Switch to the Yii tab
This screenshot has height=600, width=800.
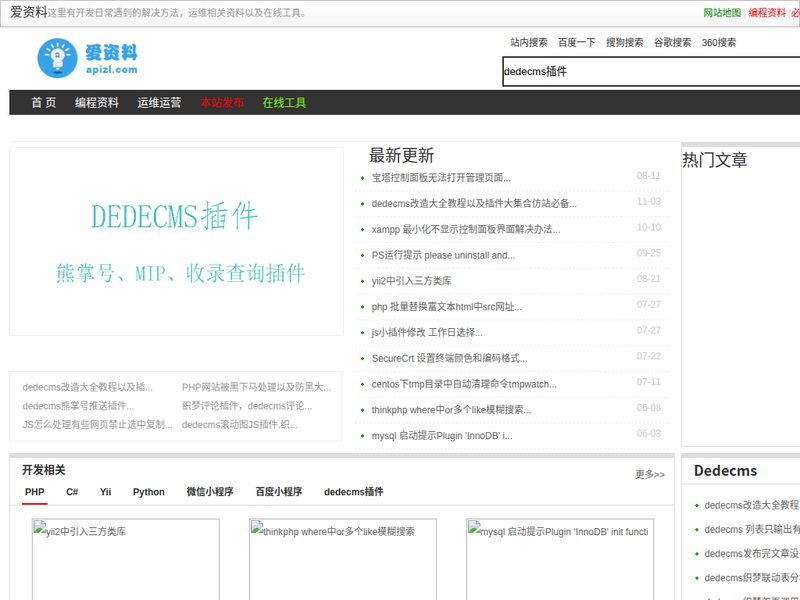[x=106, y=492]
